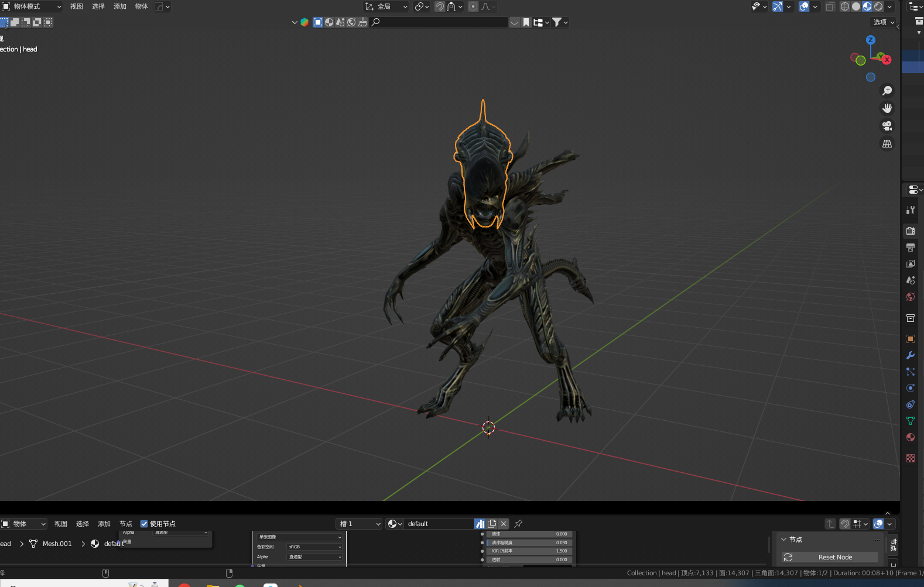Open the Output properties tab
This screenshot has width=924, height=587.
(911, 248)
